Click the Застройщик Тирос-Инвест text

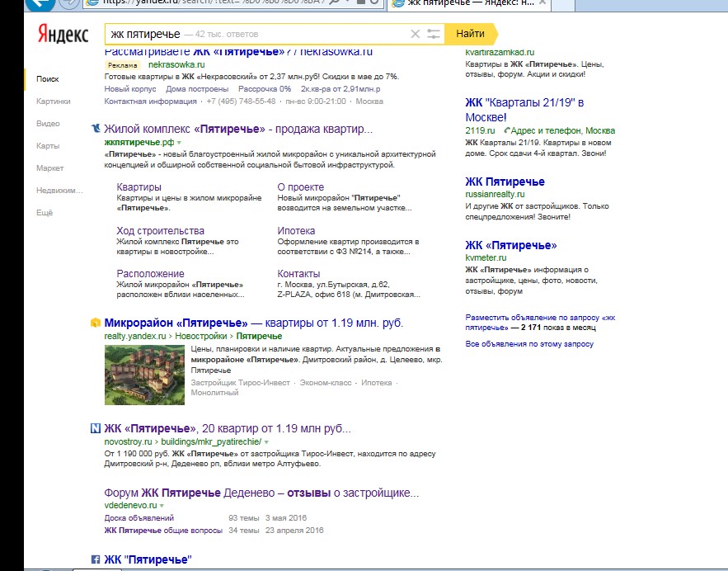tap(240, 383)
